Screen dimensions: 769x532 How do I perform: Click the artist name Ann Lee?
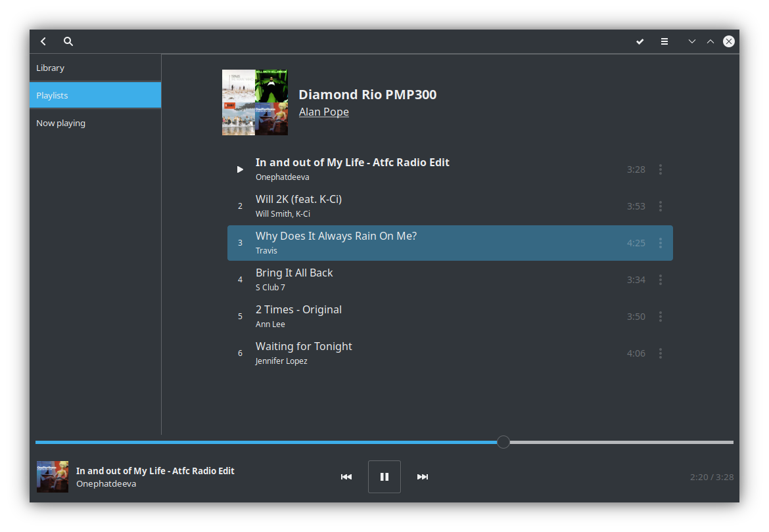[270, 324]
